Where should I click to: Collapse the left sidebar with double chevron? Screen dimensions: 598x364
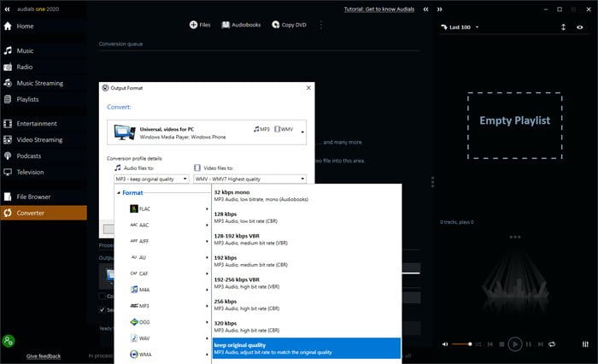pyautogui.click(x=7, y=9)
